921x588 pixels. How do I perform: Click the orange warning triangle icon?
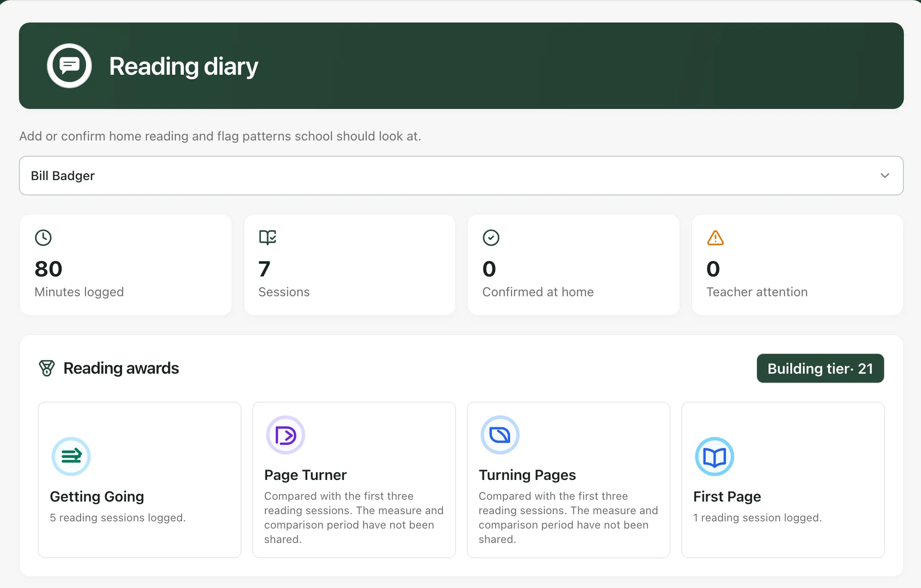point(716,238)
